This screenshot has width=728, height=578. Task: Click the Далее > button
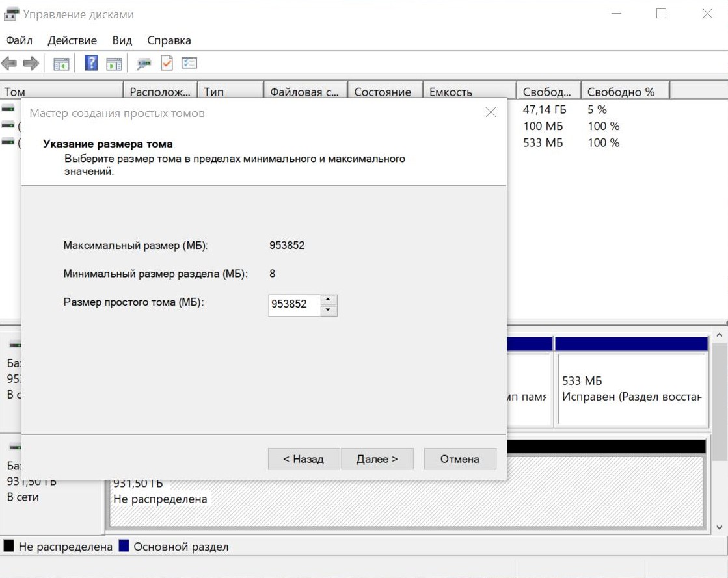coord(377,459)
